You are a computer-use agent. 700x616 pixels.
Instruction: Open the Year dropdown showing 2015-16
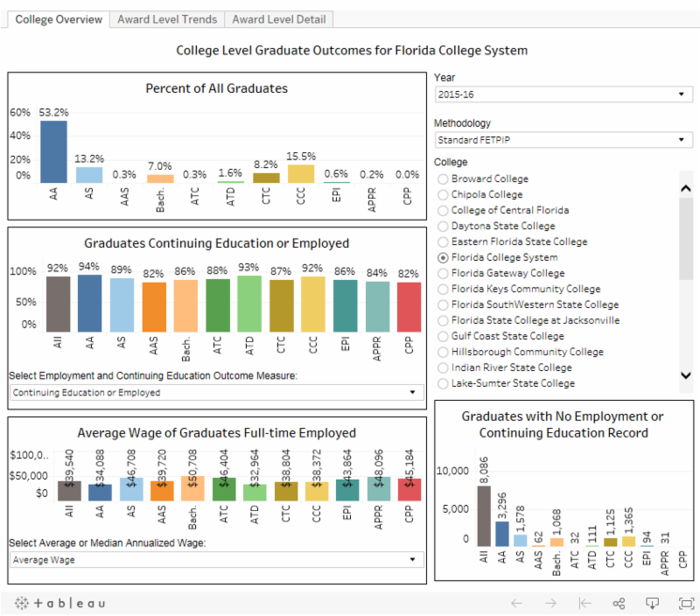coord(563,94)
